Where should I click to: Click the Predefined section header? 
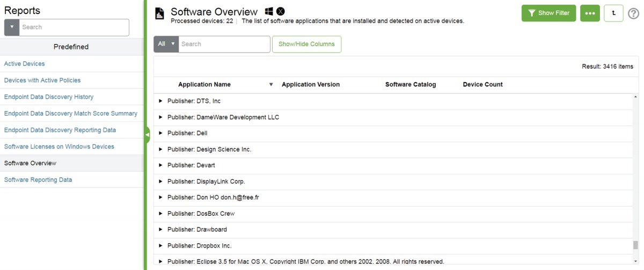point(71,47)
